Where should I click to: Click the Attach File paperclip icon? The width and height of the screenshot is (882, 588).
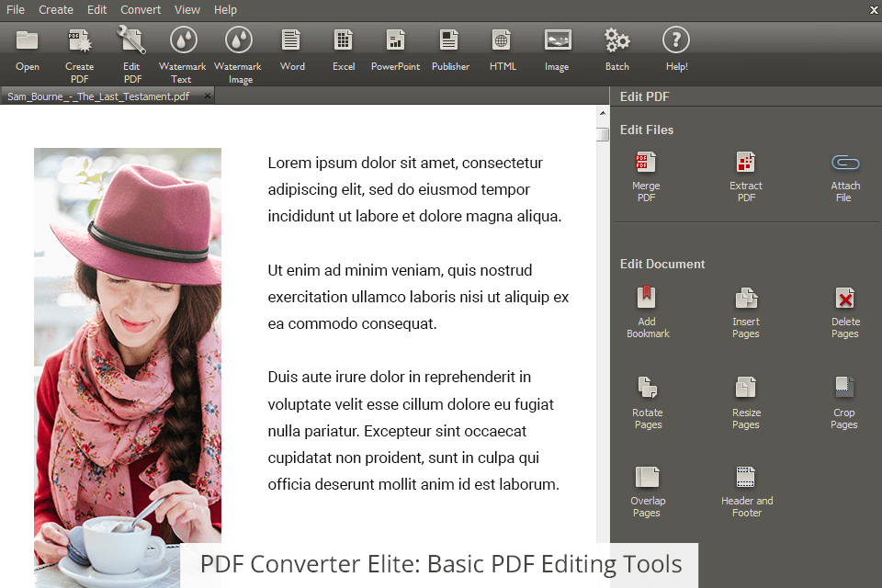tap(845, 163)
